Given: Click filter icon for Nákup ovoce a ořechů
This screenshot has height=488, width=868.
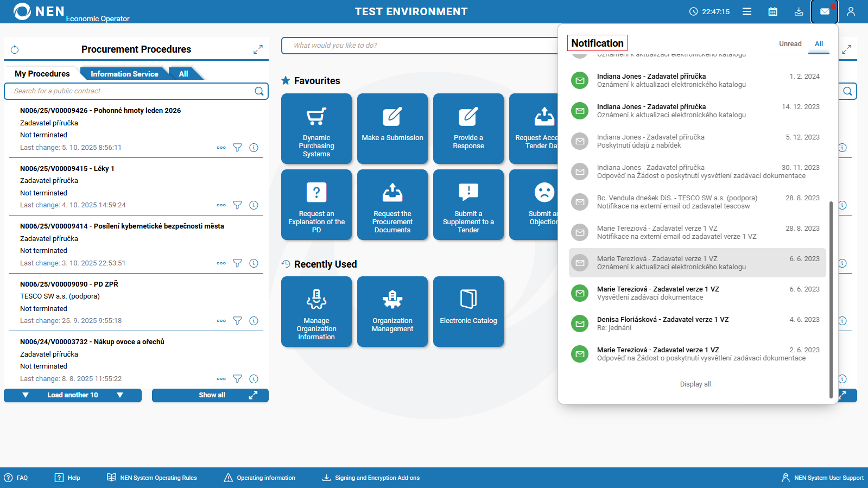Looking at the screenshot, I should click(x=237, y=379).
